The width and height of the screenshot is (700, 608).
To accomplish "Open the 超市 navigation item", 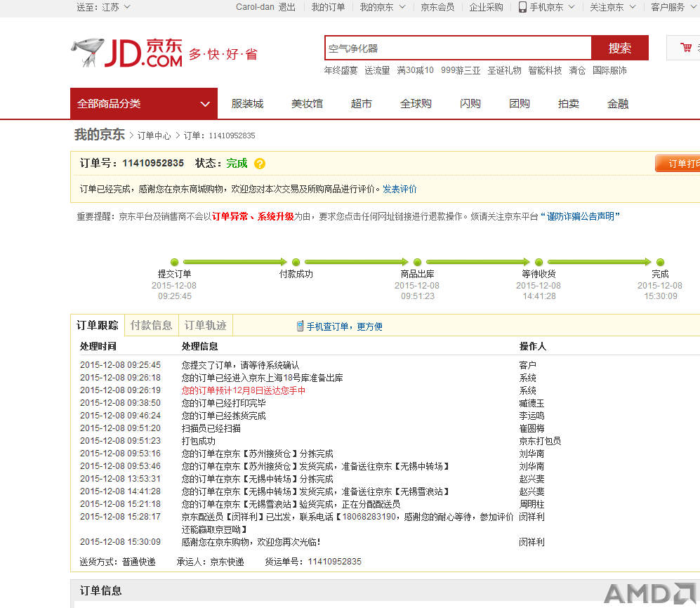I will click(362, 104).
